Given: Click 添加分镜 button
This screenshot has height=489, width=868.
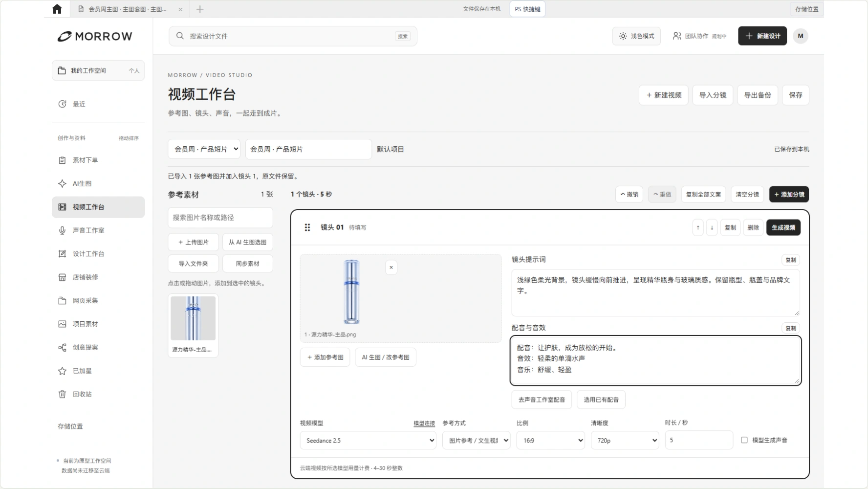Looking at the screenshot, I should 789,195.
